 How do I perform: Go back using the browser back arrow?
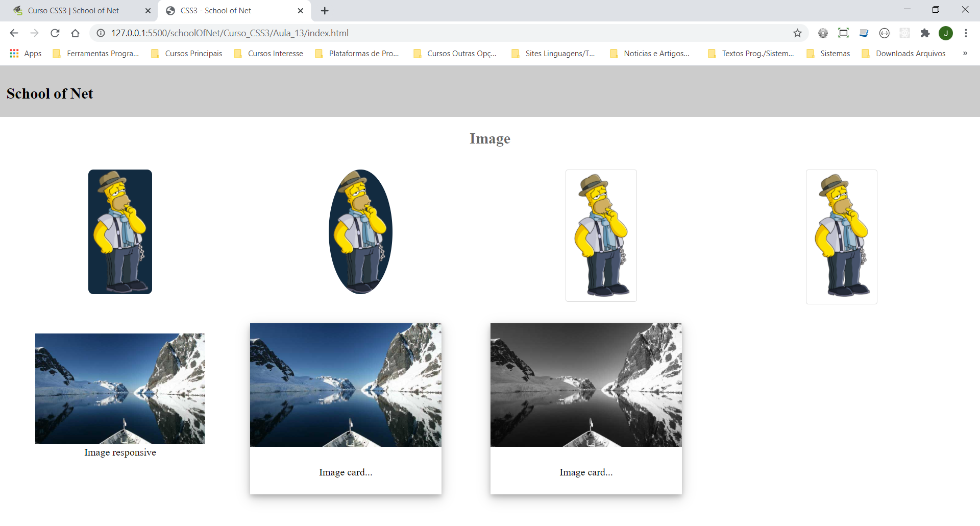tap(14, 33)
